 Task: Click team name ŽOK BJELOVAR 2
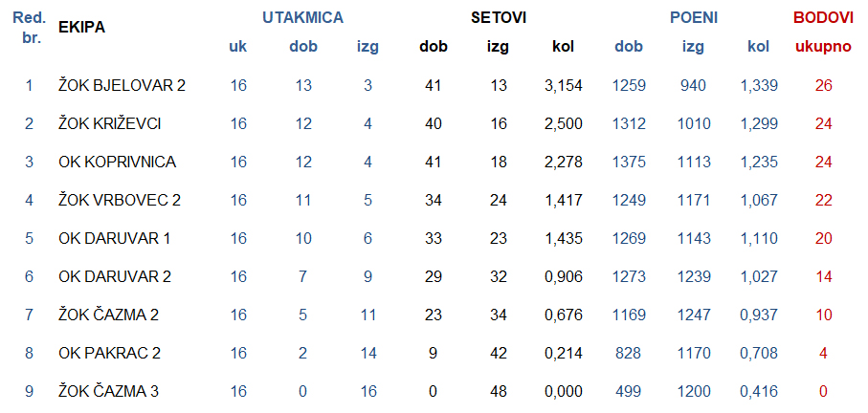pyautogui.click(x=122, y=85)
